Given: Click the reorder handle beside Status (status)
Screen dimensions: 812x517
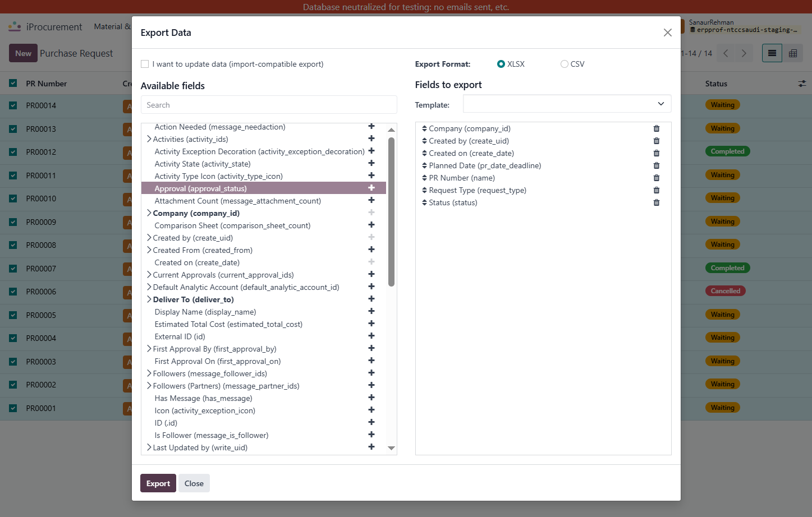Looking at the screenshot, I should click(424, 202).
